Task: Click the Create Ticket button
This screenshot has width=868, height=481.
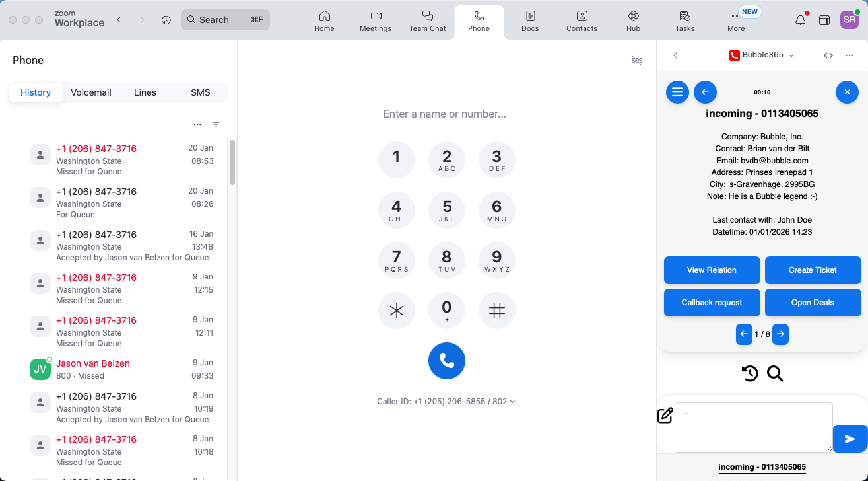Action: (x=813, y=270)
